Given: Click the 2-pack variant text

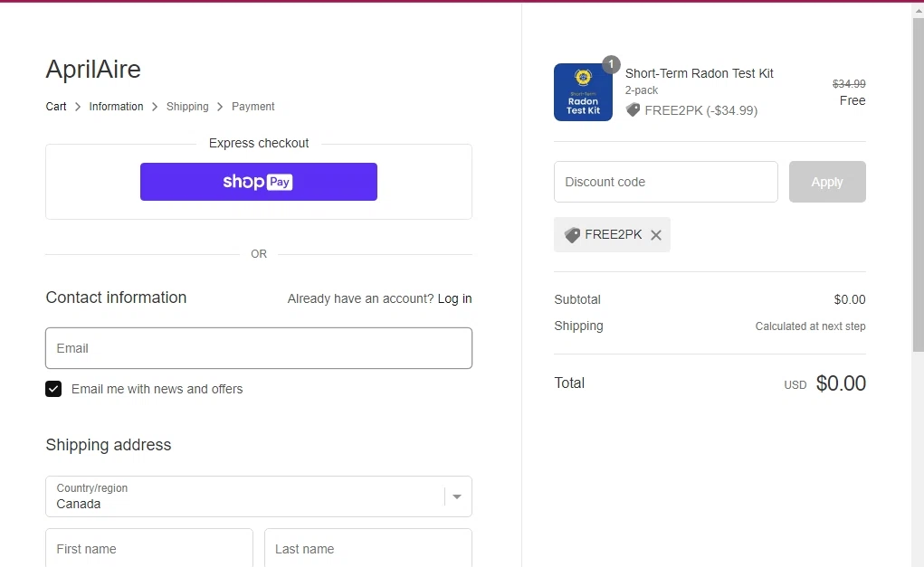Looking at the screenshot, I should [642, 90].
